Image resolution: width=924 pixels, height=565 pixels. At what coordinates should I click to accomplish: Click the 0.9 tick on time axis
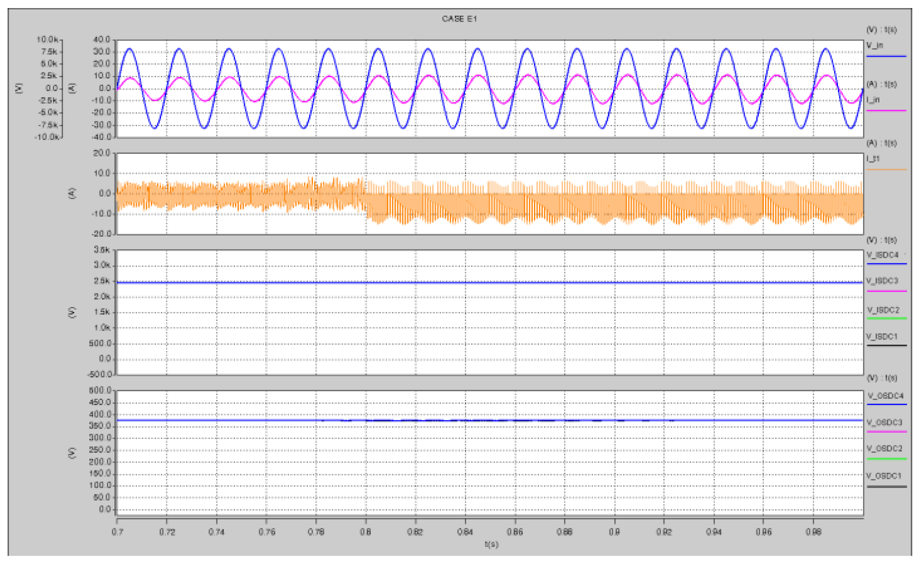click(614, 532)
